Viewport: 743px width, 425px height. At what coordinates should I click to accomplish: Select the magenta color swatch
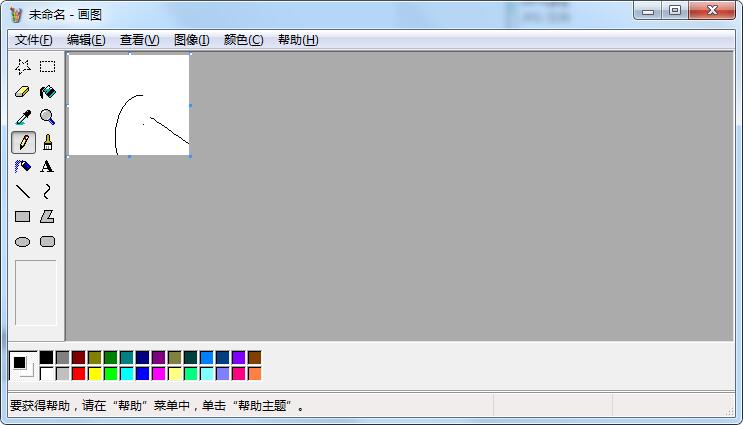coord(159,373)
